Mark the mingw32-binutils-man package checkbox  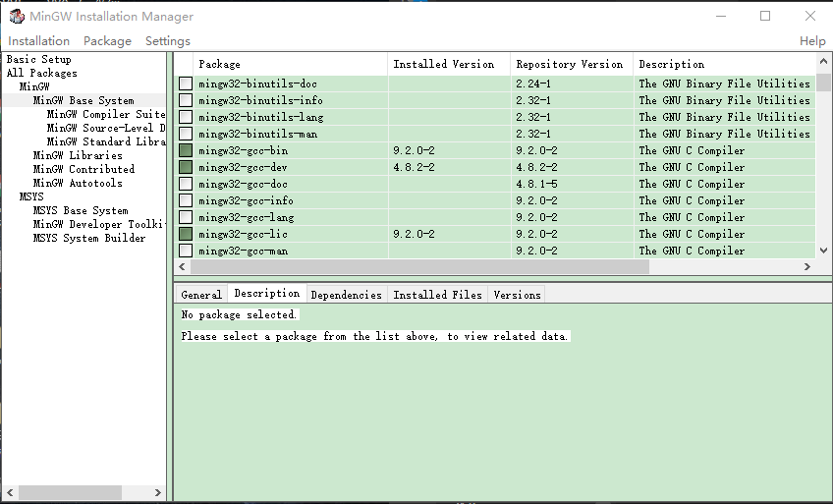pos(186,134)
